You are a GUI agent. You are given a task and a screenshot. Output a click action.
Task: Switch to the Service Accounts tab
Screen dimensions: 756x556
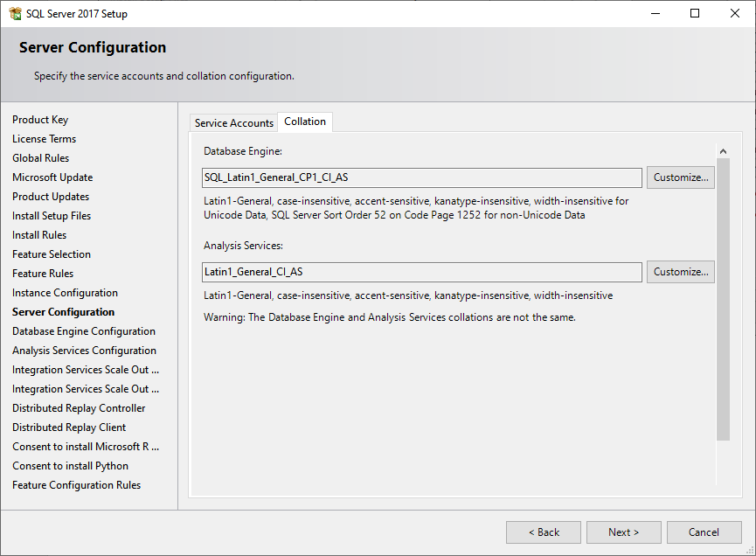point(233,123)
